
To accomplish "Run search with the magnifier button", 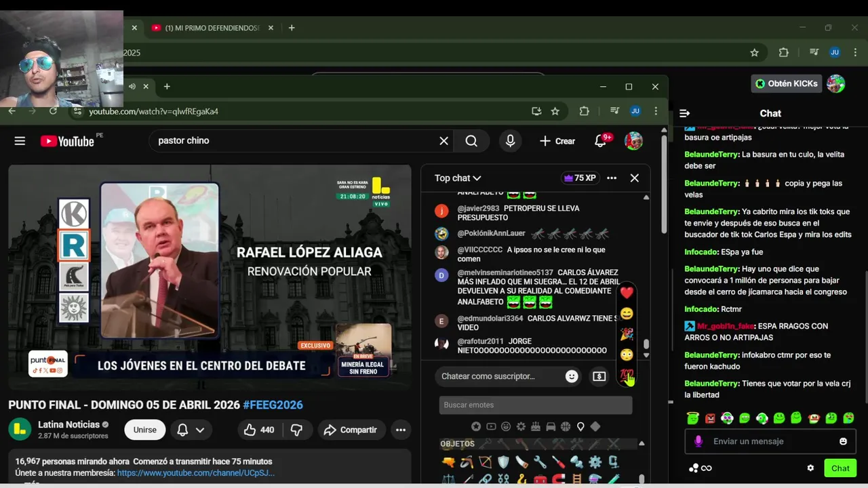I will coord(471,141).
